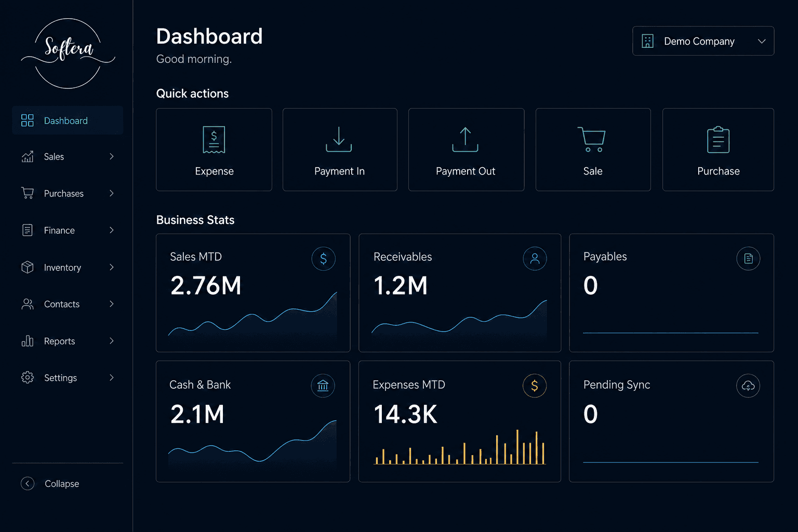The height and width of the screenshot is (532, 798).
Task: Click the Good morning. greeting text
Action: pyautogui.click(x=194, y=59)
